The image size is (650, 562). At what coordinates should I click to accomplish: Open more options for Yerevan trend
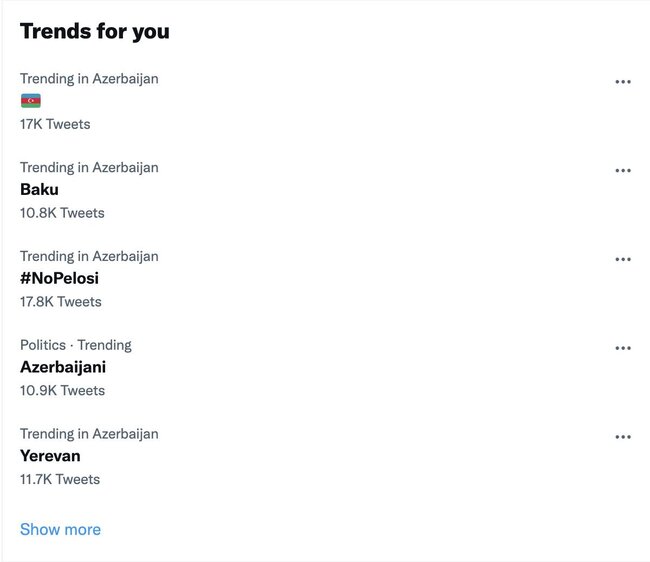pos(623,436)
